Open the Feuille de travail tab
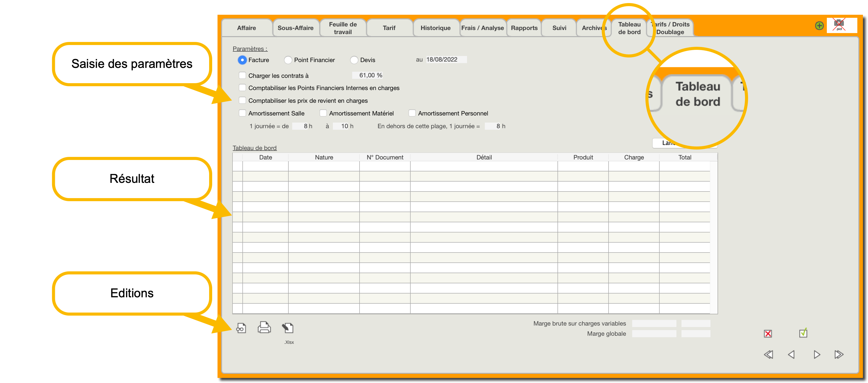The image size is (868, 383). (343, 28)
